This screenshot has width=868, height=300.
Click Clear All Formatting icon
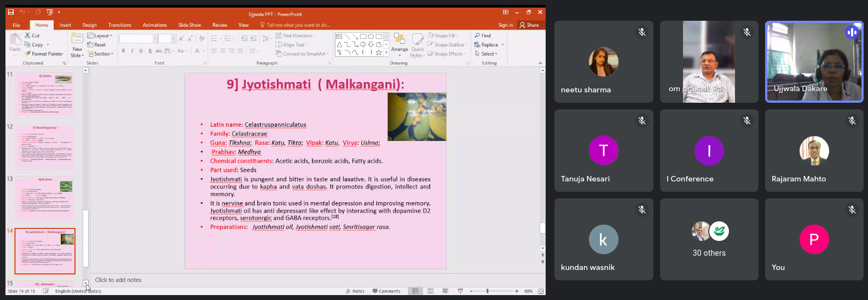[x=201, y=38]
